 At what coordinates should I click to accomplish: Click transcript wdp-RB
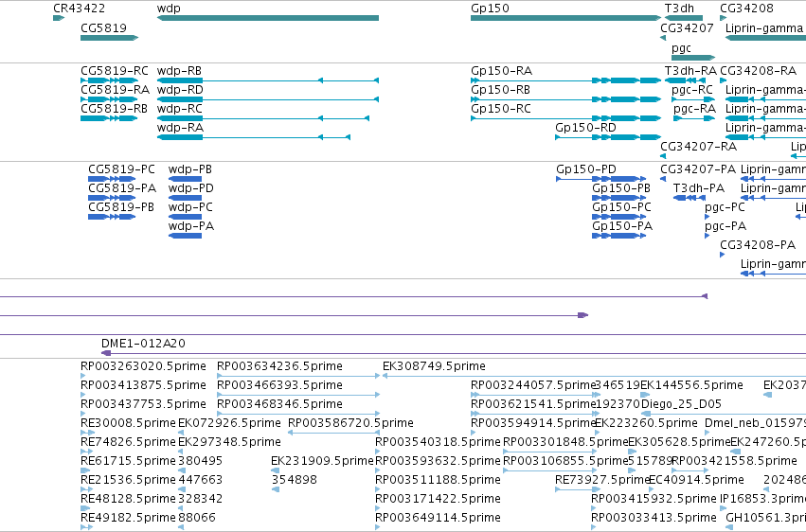click(x=268, y=80)
